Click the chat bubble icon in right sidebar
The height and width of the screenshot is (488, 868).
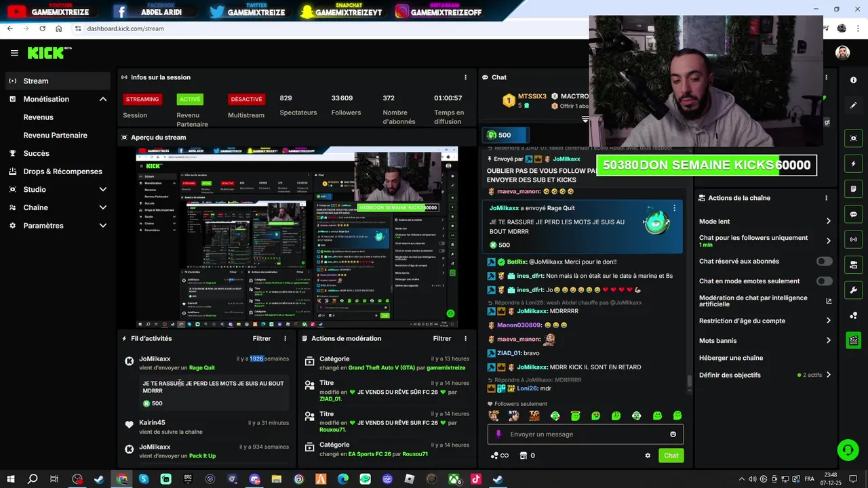(853, 214)
